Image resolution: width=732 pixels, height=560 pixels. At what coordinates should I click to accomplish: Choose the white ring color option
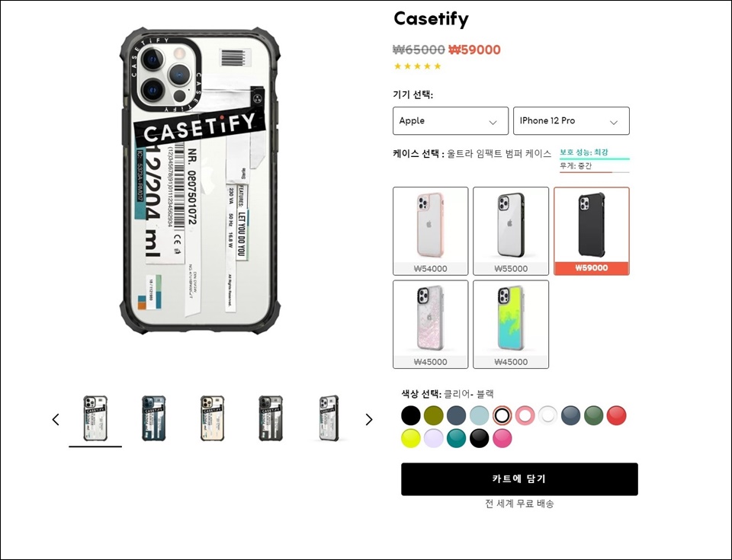point(547,415)
